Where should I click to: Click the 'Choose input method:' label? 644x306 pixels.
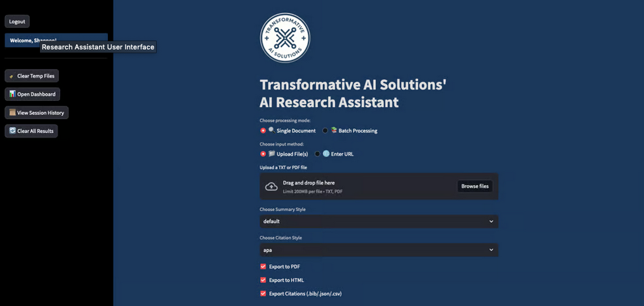[x=281, y=144]
